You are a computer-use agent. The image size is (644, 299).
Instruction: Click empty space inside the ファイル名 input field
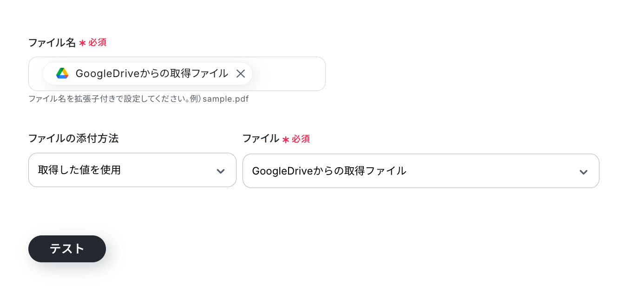(288, 74)
